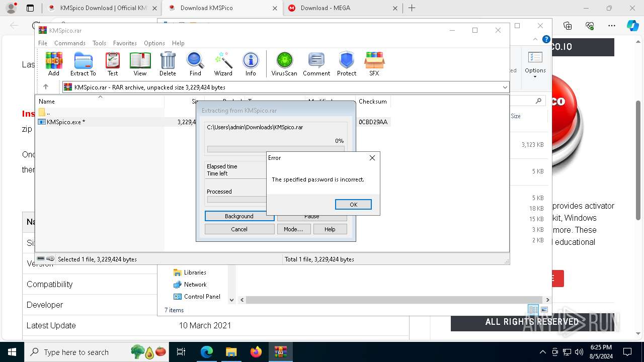644x362 pixels.
Task: Click the Mode... button
Action: (x=293, y=229)
